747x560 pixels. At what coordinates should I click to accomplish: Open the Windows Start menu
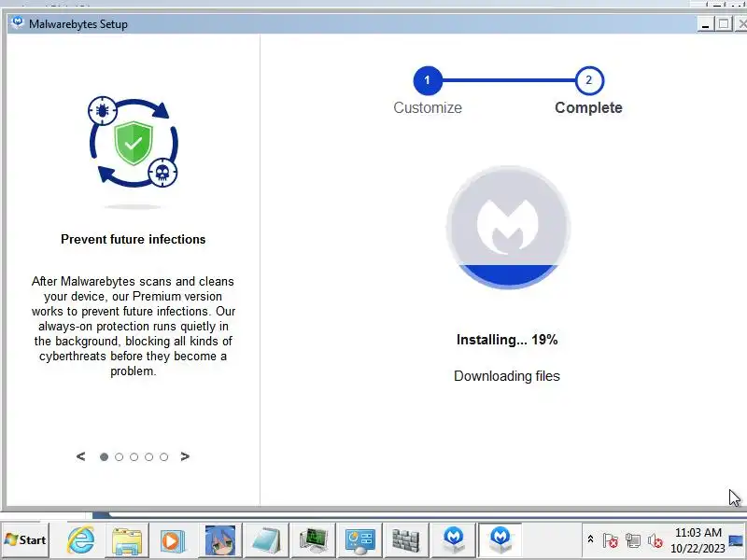tap(25, 540)
